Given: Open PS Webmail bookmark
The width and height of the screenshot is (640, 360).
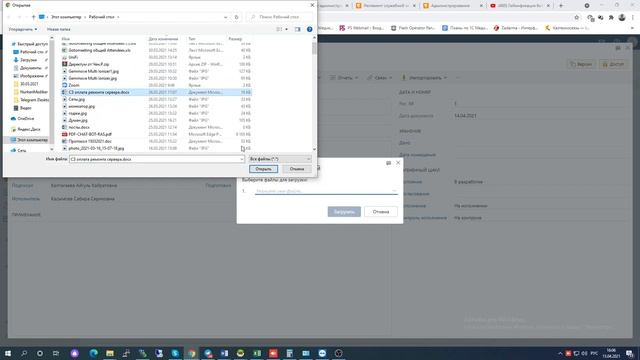Looking at the screenshot, I should (362, 28).
